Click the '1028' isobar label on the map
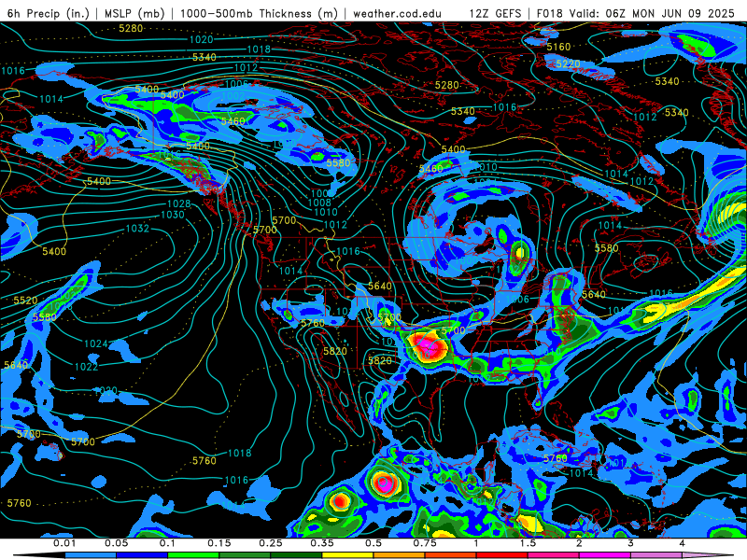This screenshot has height=560, width=747. [178, 203]
